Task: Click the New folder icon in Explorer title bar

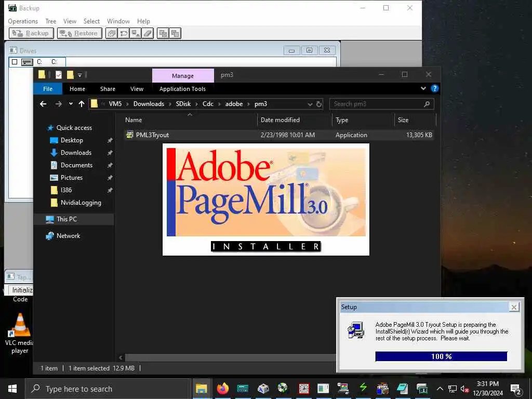Action: pos(70,75)
